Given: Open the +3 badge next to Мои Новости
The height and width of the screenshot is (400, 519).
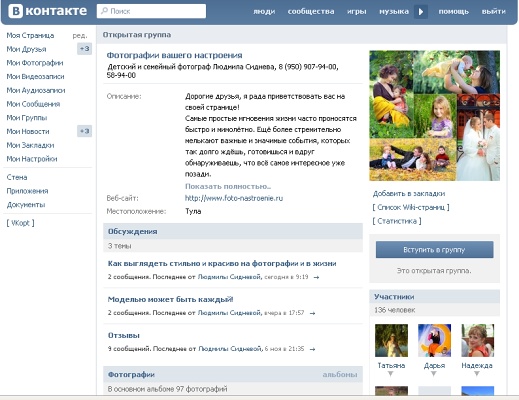Looking at the screenshot, I should (x=84, y=131).
